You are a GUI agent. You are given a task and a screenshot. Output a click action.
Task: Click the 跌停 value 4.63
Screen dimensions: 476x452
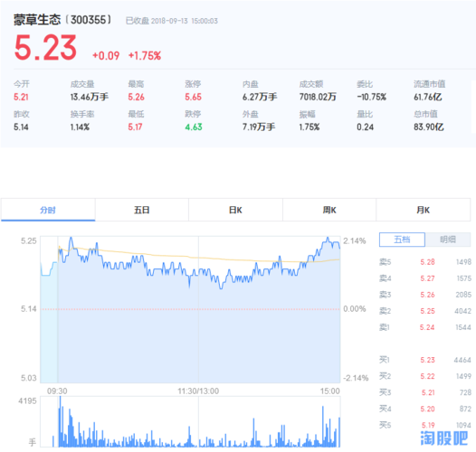194,127
